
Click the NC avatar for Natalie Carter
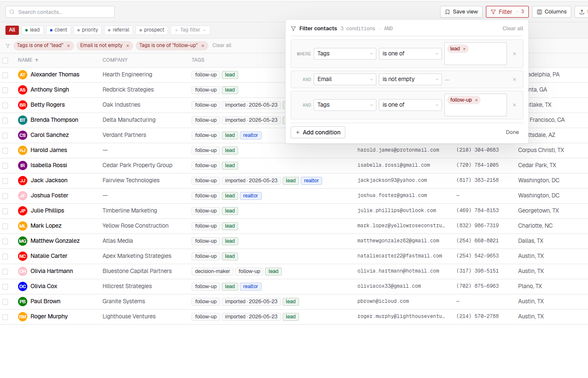[23, 256]
